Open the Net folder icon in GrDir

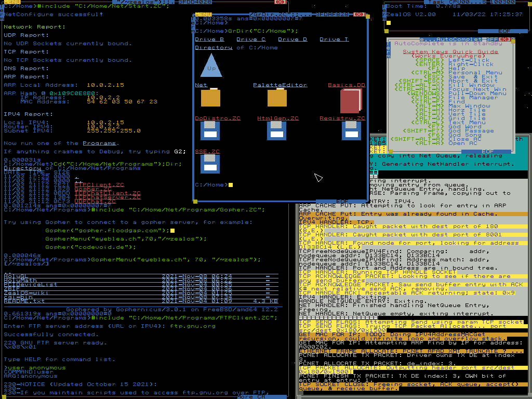pyautogui.click(x=210, y=97)
